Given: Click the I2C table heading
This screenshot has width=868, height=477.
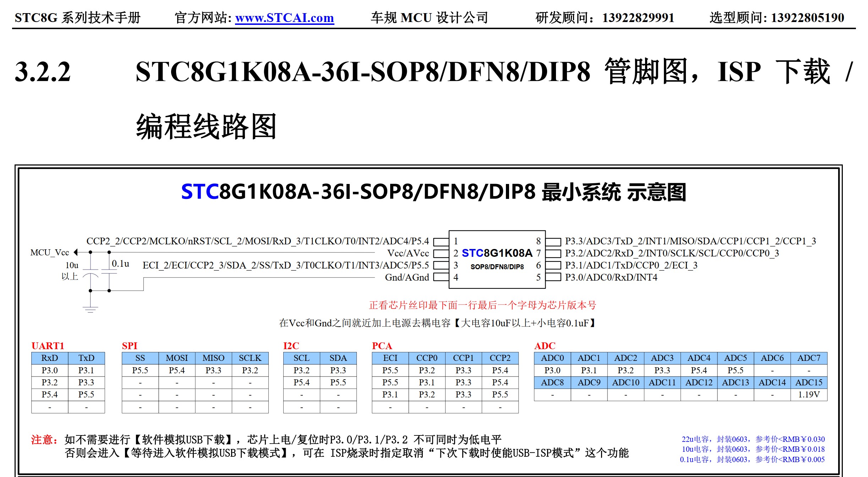Looking at the screenshot, I should coord(291,346).
